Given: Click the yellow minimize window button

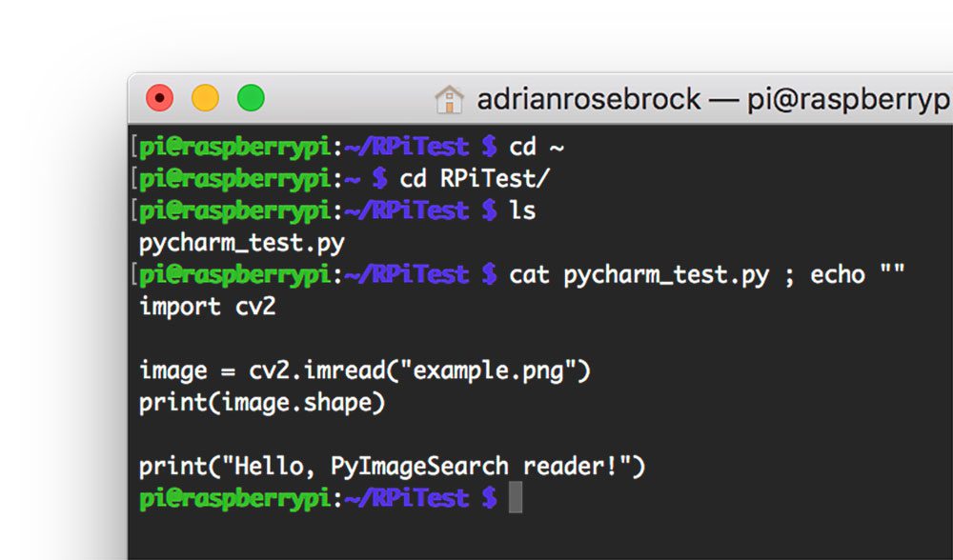Looking at the screenshot, I should pyautogui.click(x=206, y=98).
